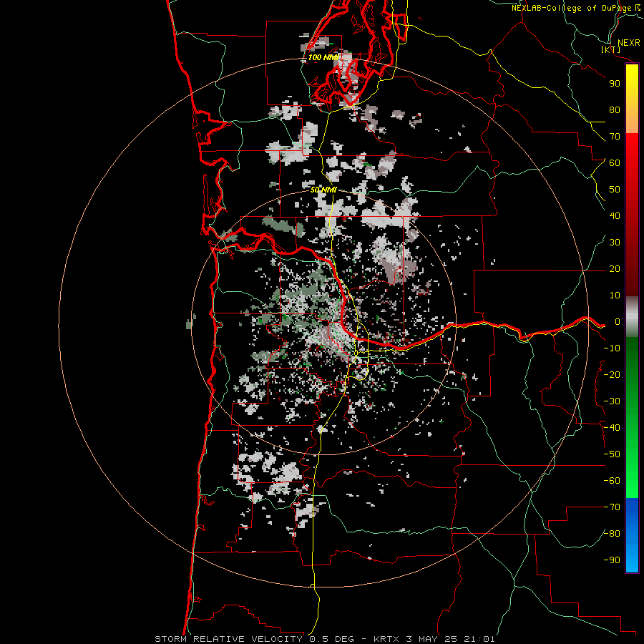Click the KRTX station identifier text
The image size is (644, 644).
tap(386, 639)
